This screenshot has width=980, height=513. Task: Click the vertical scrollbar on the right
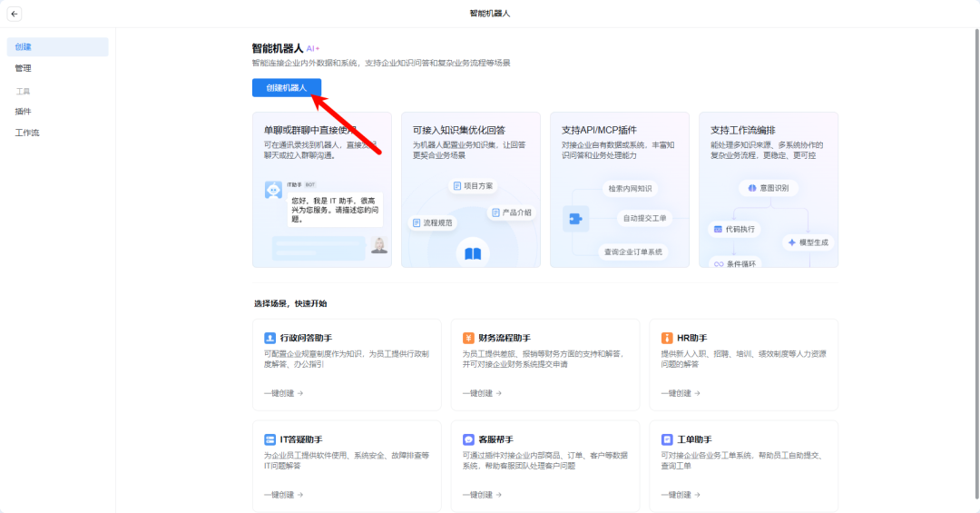977,264
